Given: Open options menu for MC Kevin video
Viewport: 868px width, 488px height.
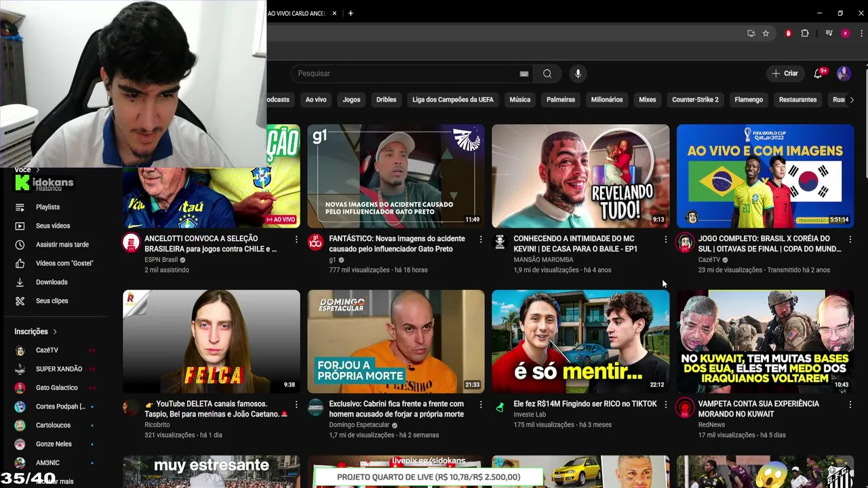Looking at the screenshot, I should click(665, 239).
